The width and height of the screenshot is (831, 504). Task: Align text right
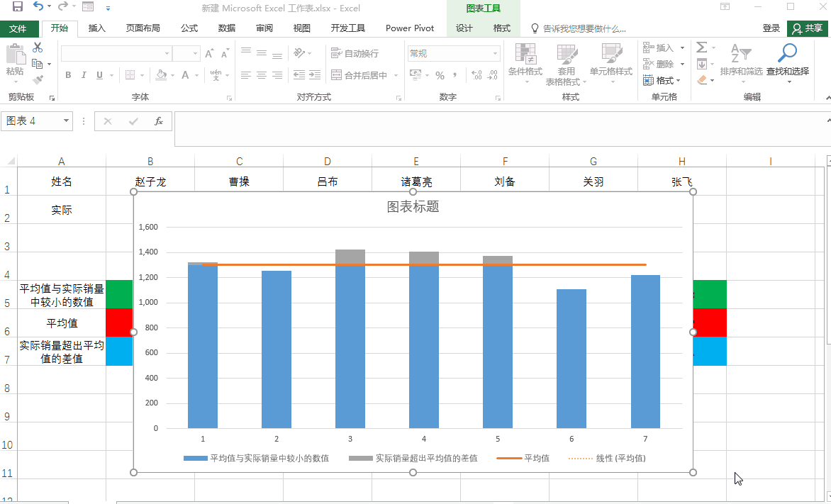pyautogui.click(x=277, y=75)
